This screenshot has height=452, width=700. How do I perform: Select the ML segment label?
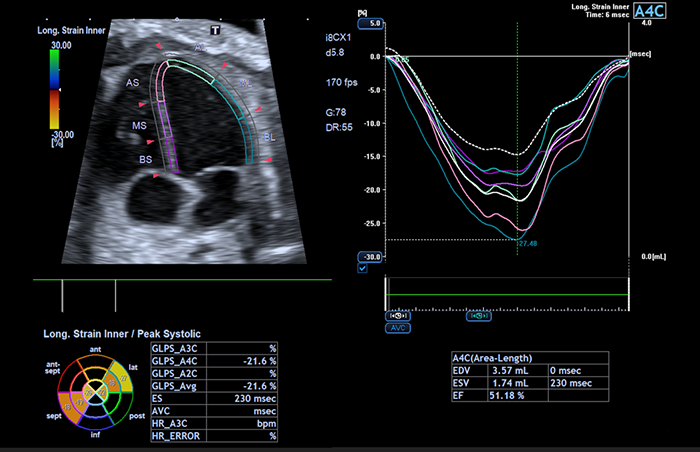click(246, 84)
